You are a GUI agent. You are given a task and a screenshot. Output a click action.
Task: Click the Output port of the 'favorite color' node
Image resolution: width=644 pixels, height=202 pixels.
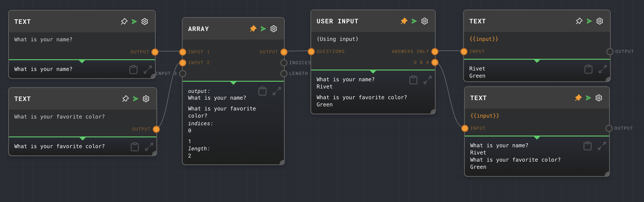[x=156, y=129]
